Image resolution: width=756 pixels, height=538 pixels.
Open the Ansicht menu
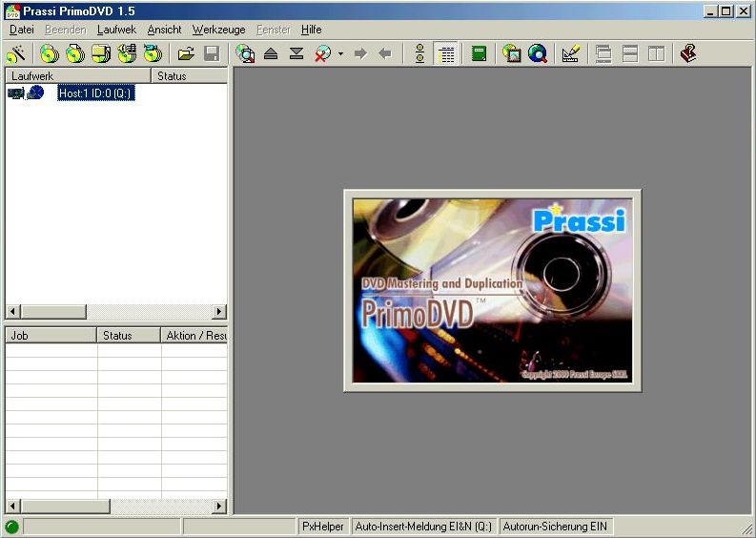point(164,30)
